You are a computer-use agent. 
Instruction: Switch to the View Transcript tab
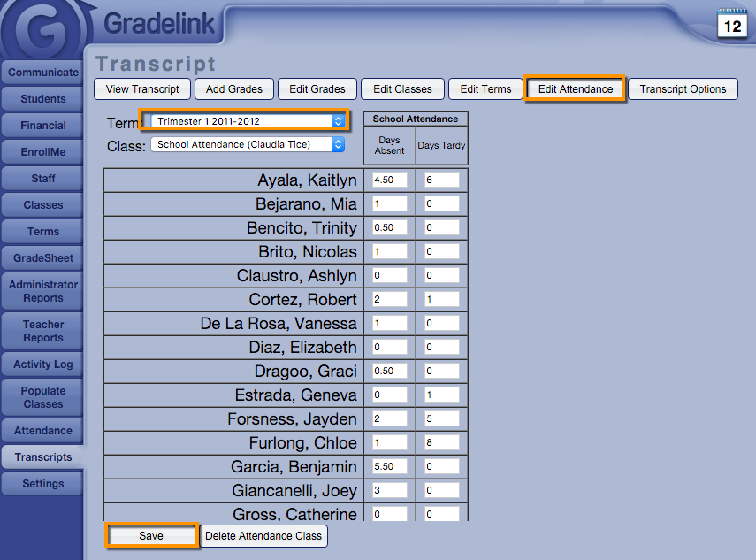[142, 89]
